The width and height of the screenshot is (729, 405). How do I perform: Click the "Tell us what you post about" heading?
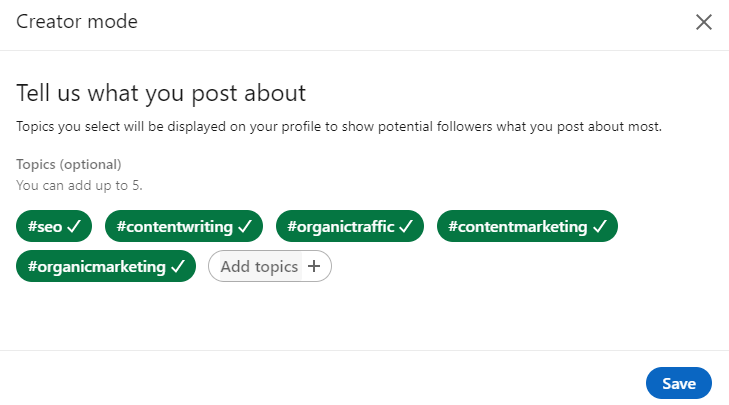pos(161,93)
